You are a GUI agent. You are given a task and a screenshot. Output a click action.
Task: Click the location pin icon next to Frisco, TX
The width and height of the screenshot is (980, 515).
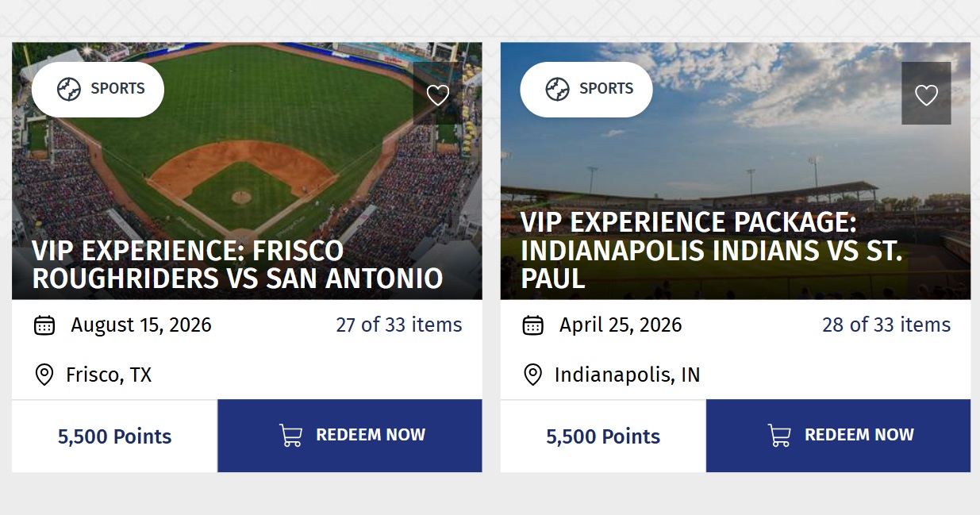pos(43,375)
